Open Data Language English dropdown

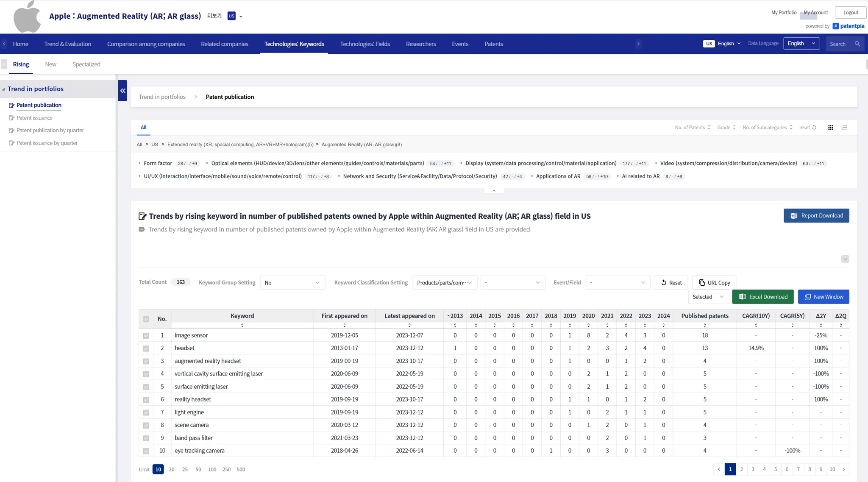pos(801,44)
